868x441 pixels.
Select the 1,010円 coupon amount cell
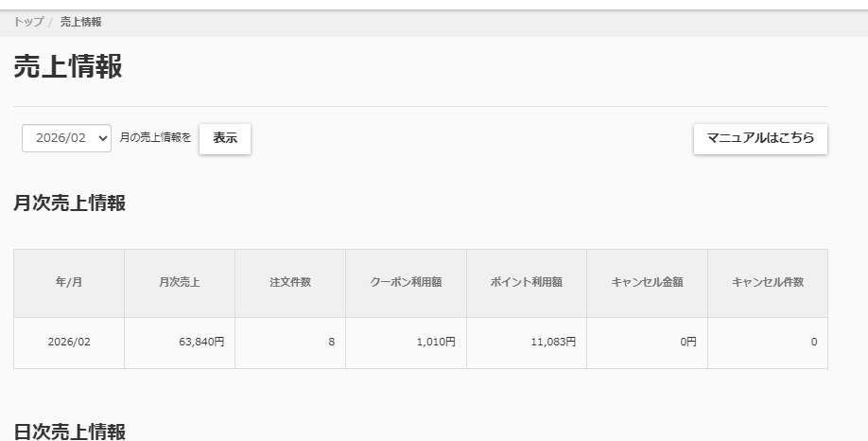click(x=435, y=343)
